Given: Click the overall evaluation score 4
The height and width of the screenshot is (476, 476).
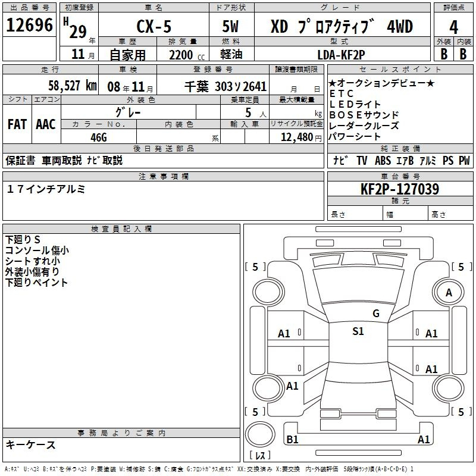Looking at the screenshot, I should 453,27.
